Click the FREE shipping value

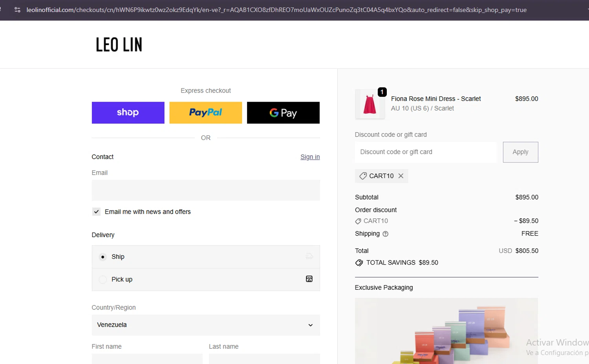(530, 234)
